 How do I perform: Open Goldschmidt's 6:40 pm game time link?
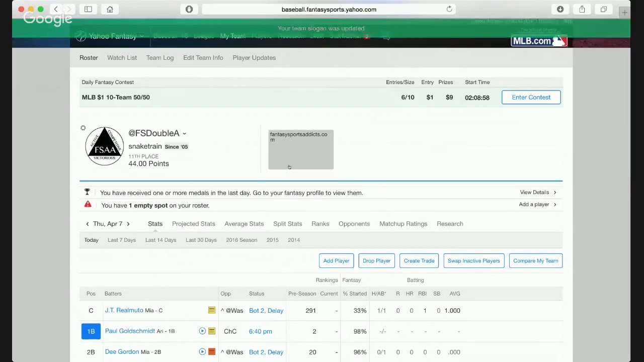[x=260, y=331]
